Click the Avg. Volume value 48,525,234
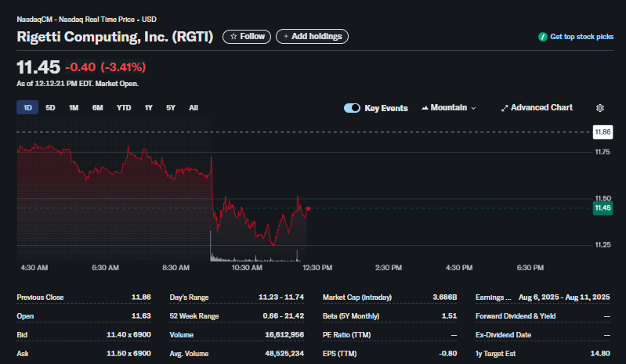626x364 pixels. (284, 353)
